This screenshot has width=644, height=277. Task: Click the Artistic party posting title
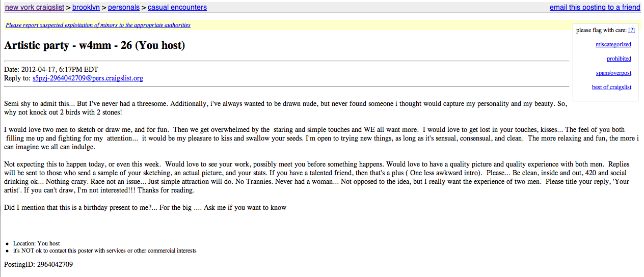click(x=95, y=45)
